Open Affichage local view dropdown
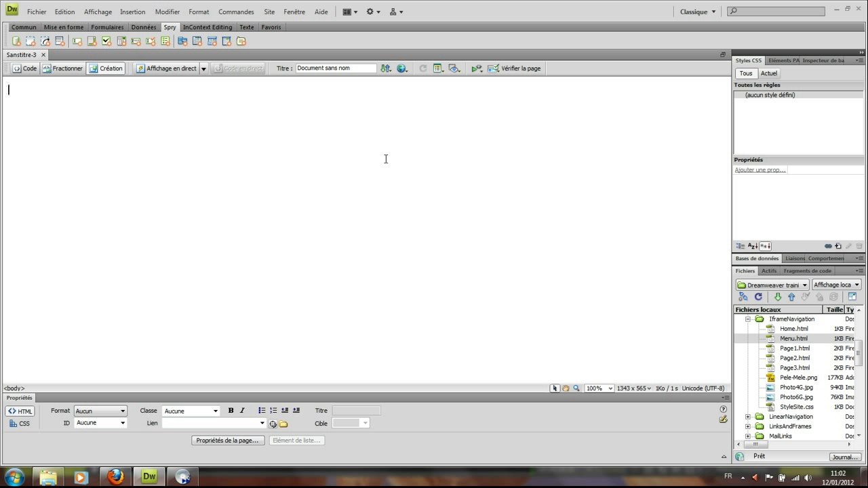This screenshot has height=488, width=868. pyautogui.click(x=837, y=285)
